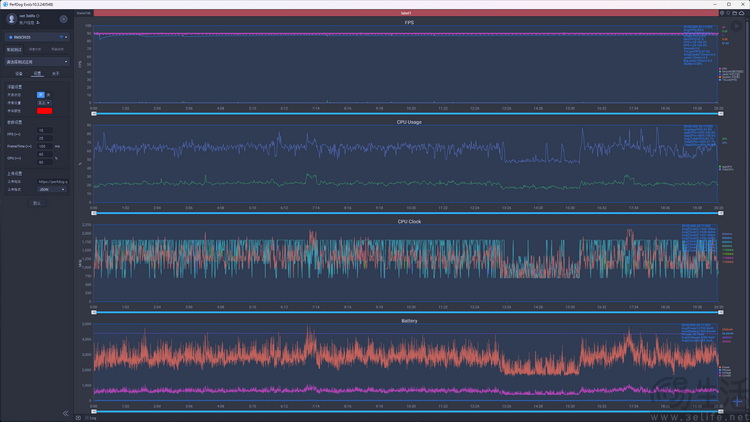This screenshot has width=750, height=422.
Task: Open the select test application dropdown
Action: coord(37,62)
